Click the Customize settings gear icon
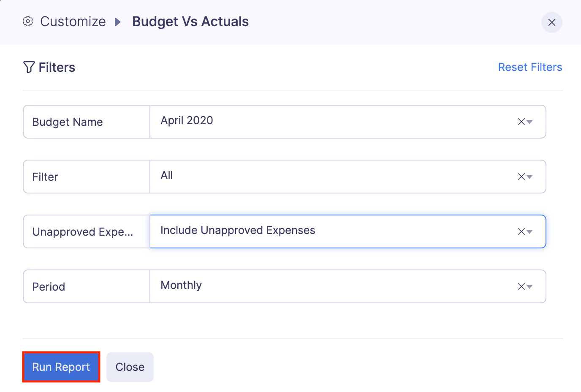This screenshot has width=581, height=392. [x=28, y=21]
